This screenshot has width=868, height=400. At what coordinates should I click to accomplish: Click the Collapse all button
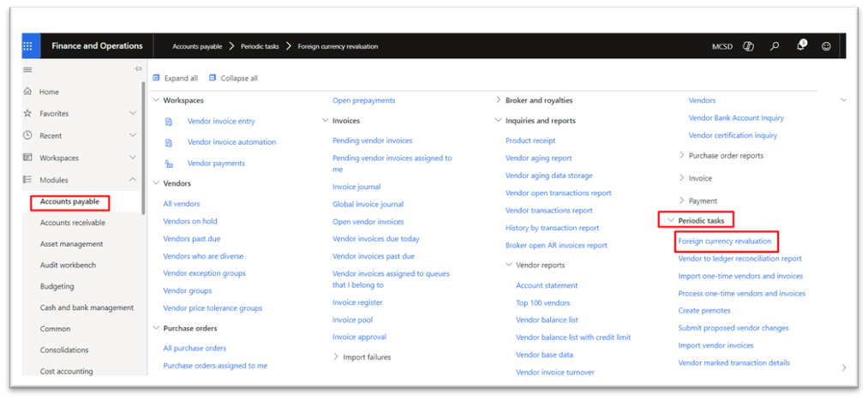click(233, 78)
